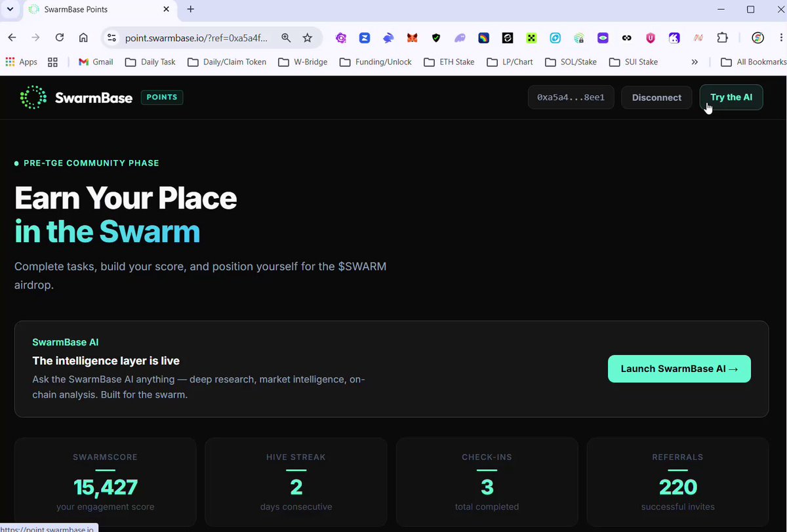Open the Extensions puzzle-piece menu
Screen dimensions: 787x532
point(723,38)
